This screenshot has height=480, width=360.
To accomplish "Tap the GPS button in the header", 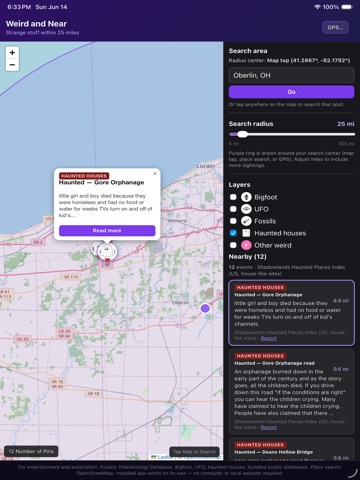I will click(335, 27).
